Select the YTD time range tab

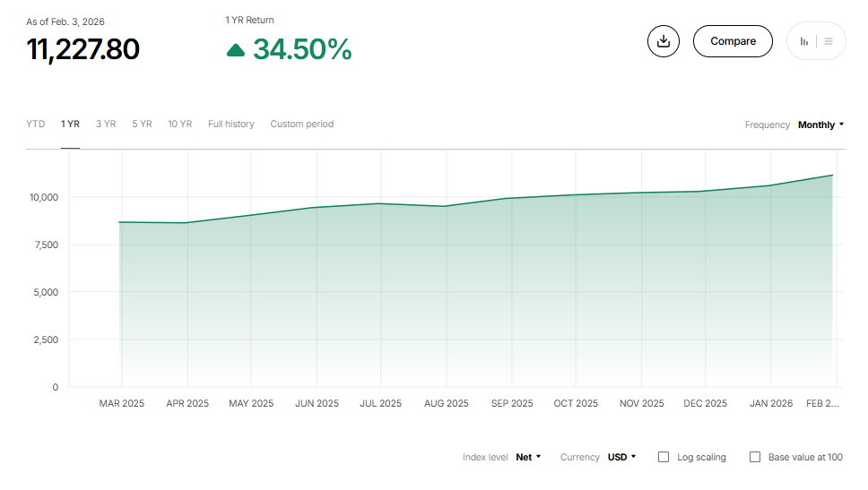click(x=36, y=124)
